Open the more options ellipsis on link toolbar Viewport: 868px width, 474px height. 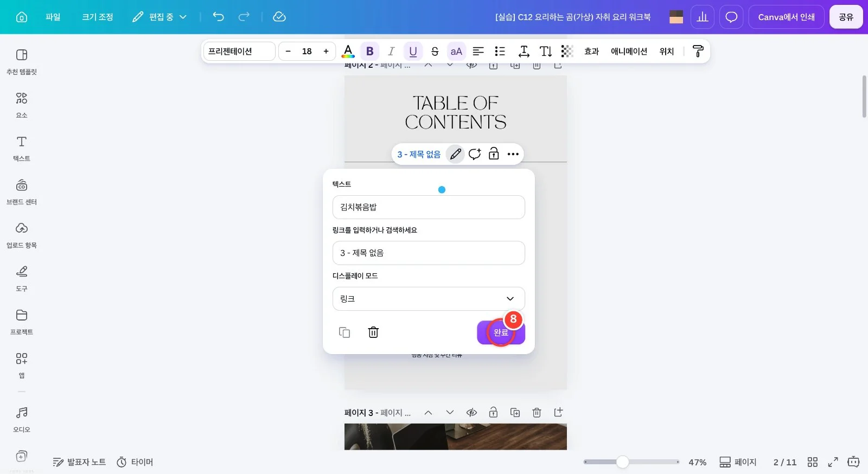[x=513, y=154]
